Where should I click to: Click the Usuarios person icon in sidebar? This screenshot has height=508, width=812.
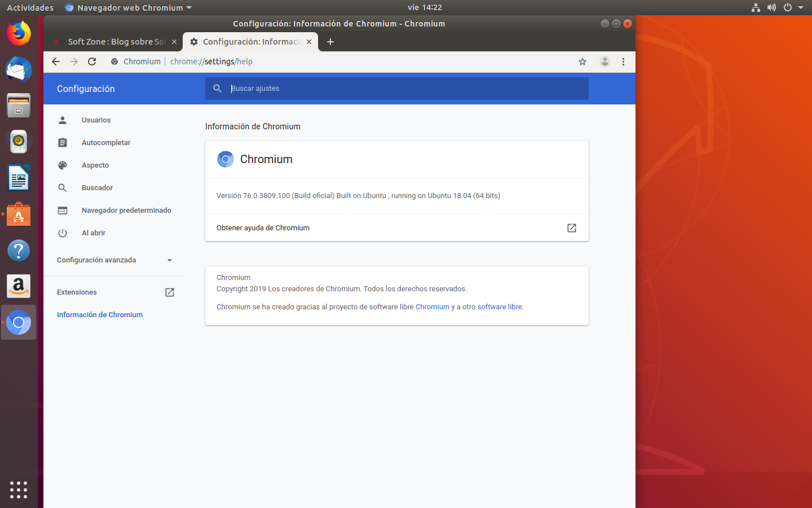pyautogui.click(x=63, y=120)
